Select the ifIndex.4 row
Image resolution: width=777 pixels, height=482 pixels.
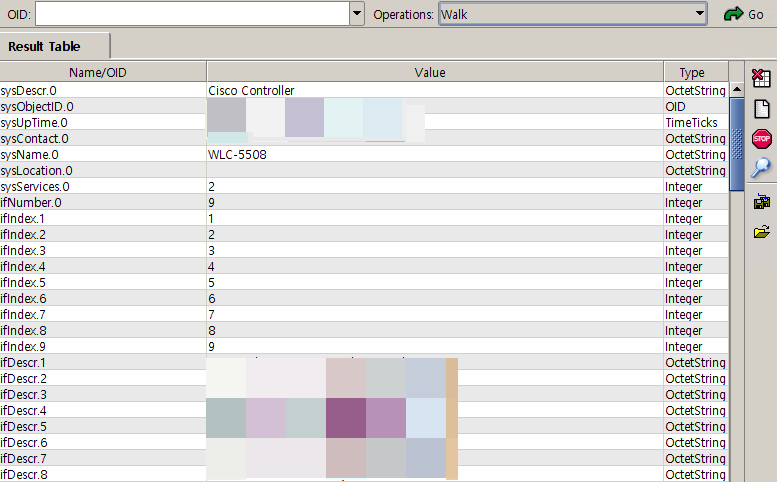[x=364, y=267]
